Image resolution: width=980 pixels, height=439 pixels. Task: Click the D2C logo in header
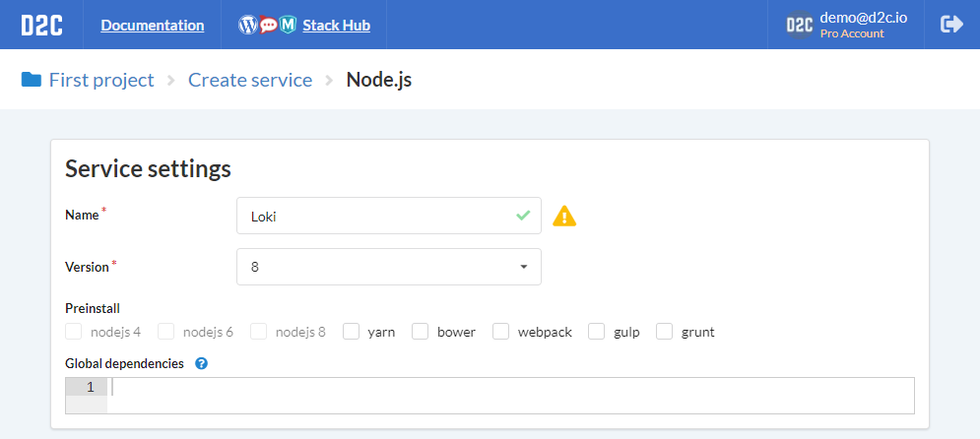[41, 25]
